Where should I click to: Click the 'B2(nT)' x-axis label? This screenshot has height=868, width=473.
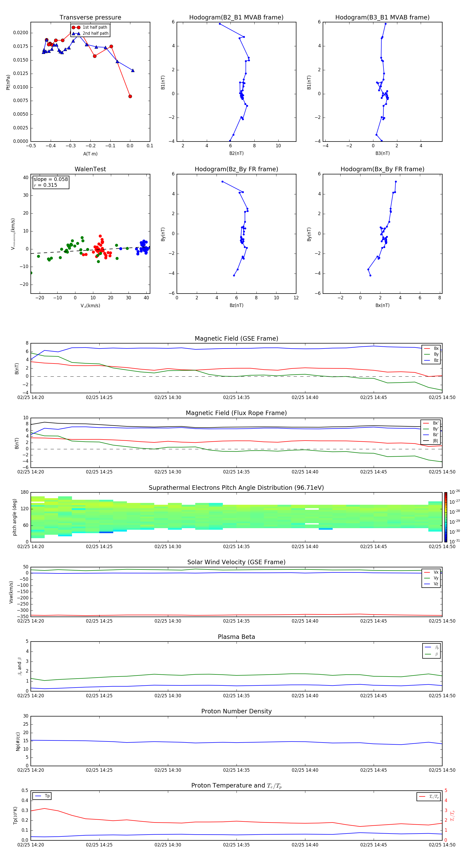(x=236, y=153)
